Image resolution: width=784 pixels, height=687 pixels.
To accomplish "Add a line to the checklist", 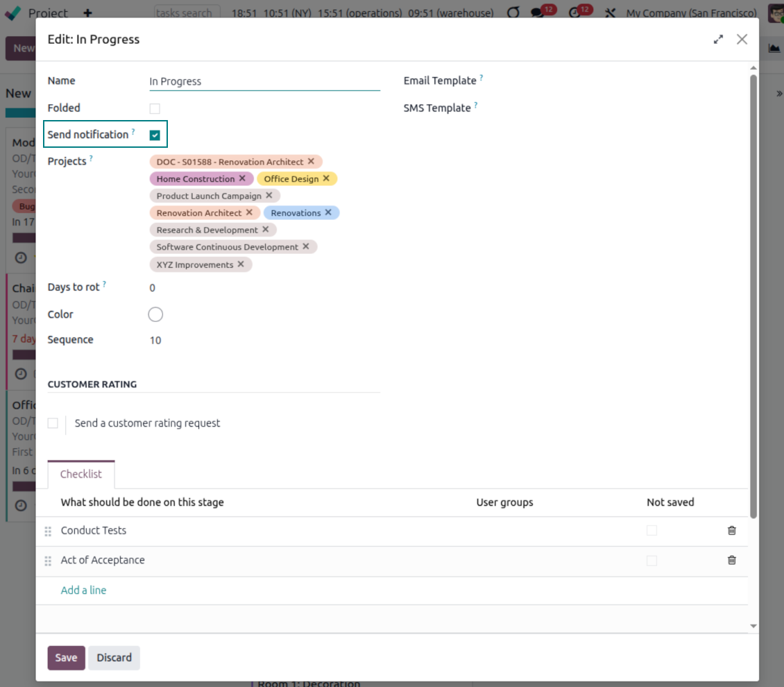I will click(x=83, y=591).
